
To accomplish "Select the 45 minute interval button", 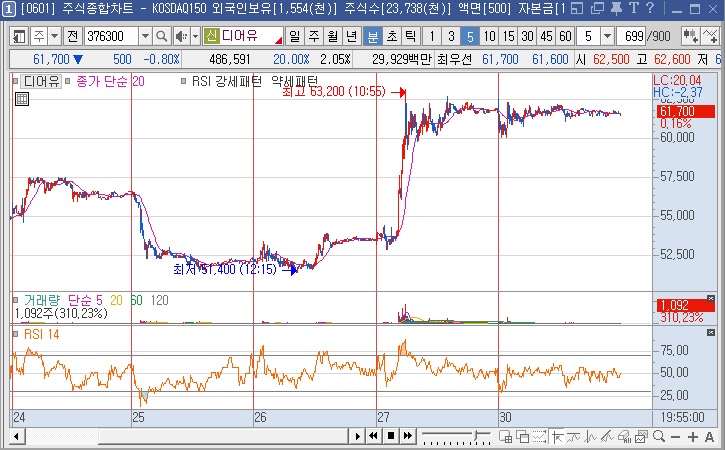I will (546, 36).
